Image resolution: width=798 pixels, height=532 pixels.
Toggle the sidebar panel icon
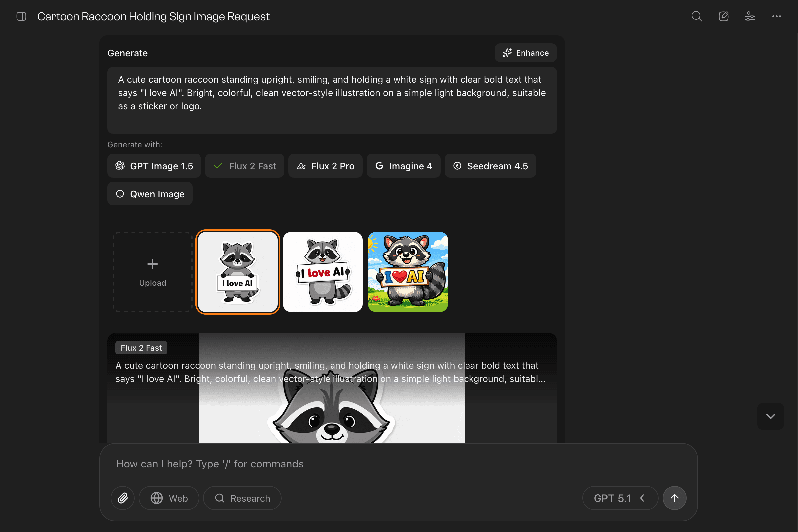click(x=21, y=16)
